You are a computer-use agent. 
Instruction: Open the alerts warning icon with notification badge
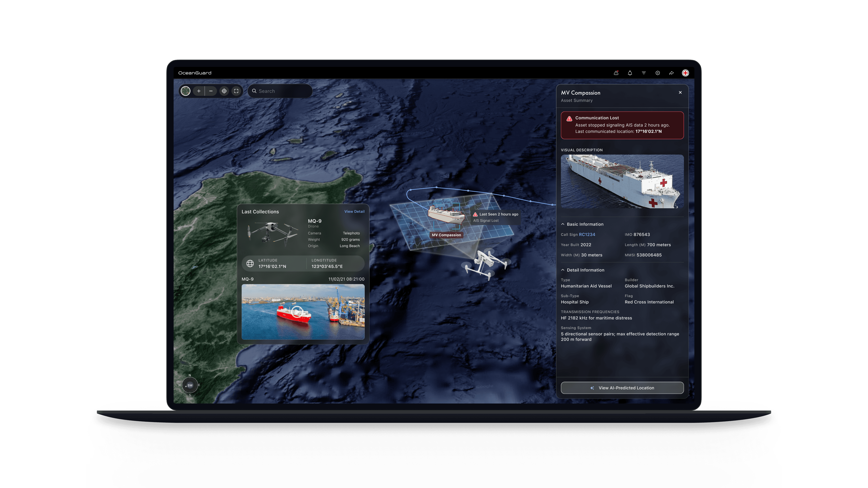tap(616, 73)
